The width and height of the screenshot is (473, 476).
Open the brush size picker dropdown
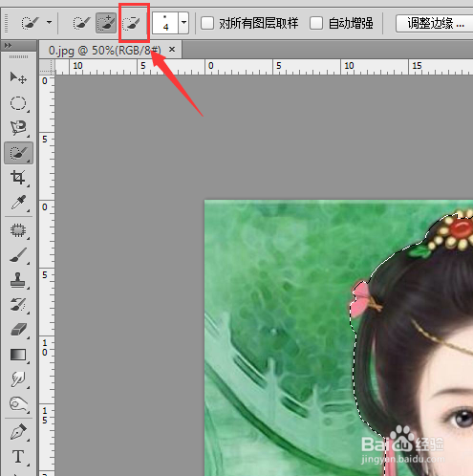pyautogui.click(x=183, y=23)
